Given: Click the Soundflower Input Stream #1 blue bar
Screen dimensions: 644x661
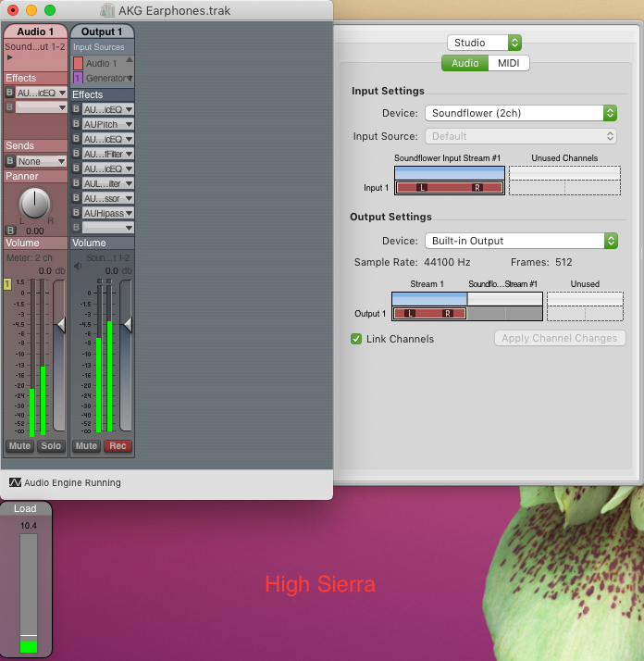Looking at the screenshot, I should tap(450, 173).
